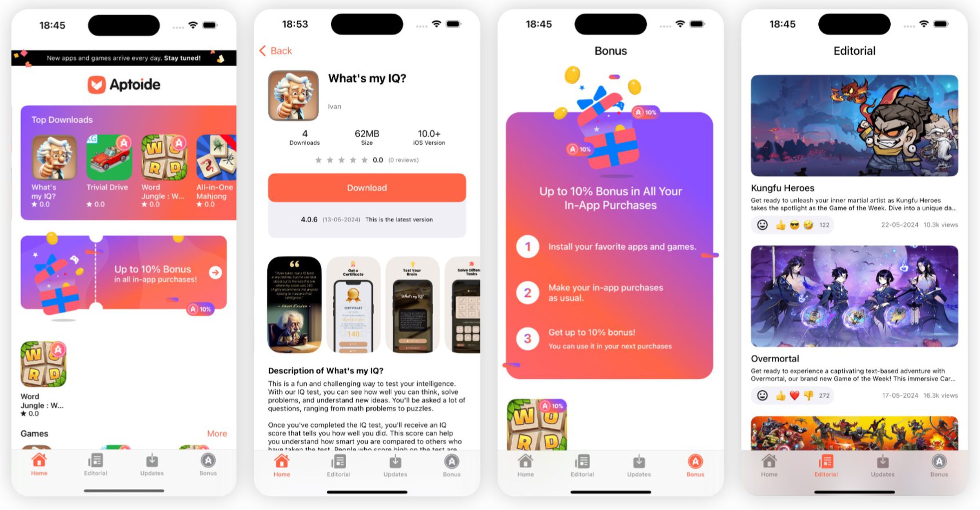Toggle the Stay Tuned notification banner
Image resolution: width=980 pixels, height=510 pixels.
tap(124, 57)
